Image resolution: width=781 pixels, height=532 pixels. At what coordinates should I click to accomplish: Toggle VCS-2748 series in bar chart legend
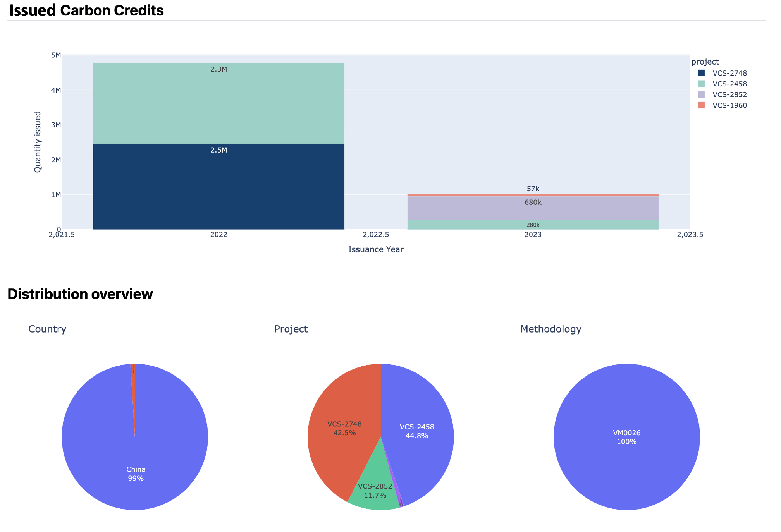pos(729,73)
